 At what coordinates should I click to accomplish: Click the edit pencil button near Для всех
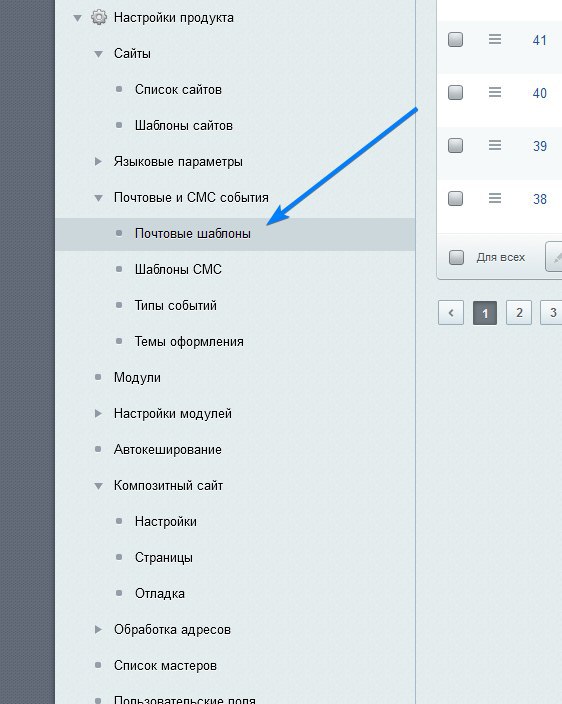(554, 257)
